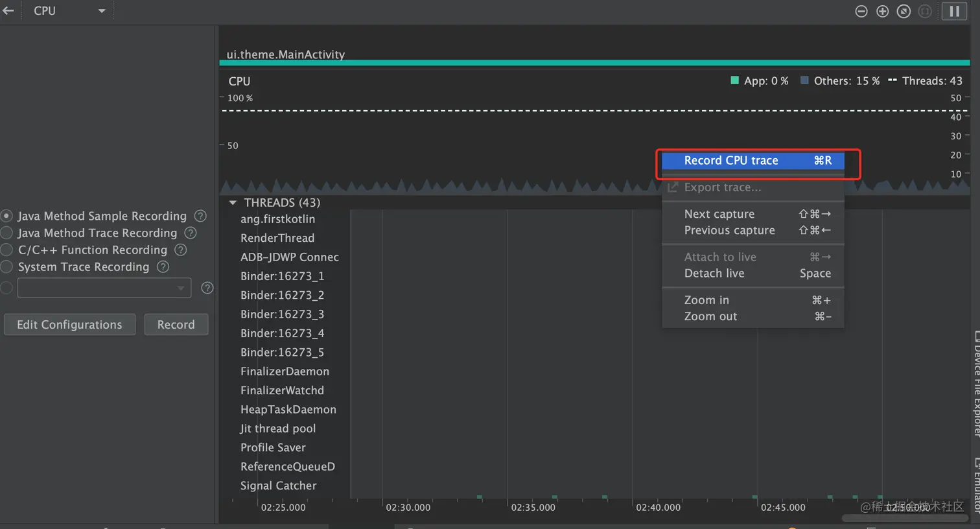980x529 pixels.
Task: Open help for C/C++ Function Recording
Action: [181, 250]
